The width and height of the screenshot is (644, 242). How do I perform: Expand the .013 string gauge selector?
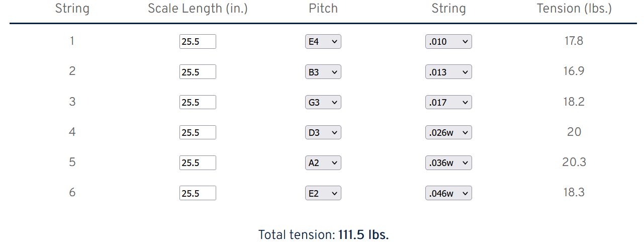448,72
